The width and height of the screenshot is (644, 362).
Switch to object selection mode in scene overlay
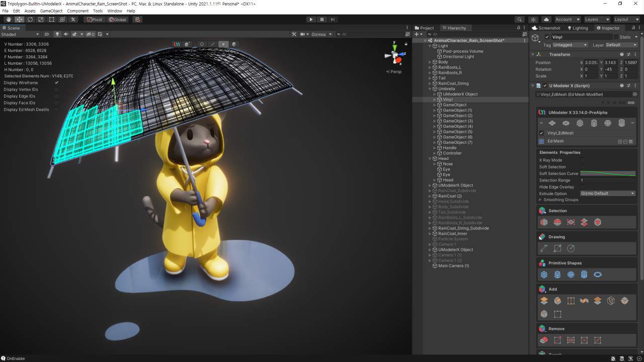coord(234,44)
